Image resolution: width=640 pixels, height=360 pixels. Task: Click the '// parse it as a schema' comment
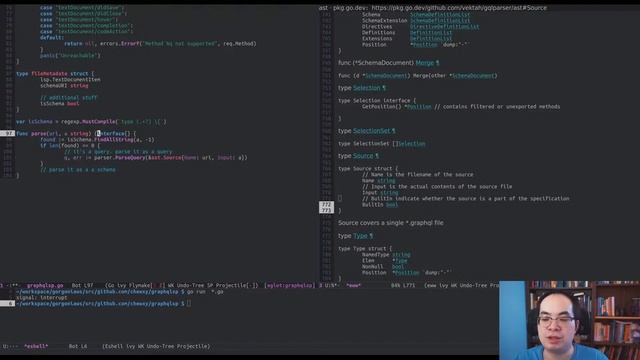point(78,169)
